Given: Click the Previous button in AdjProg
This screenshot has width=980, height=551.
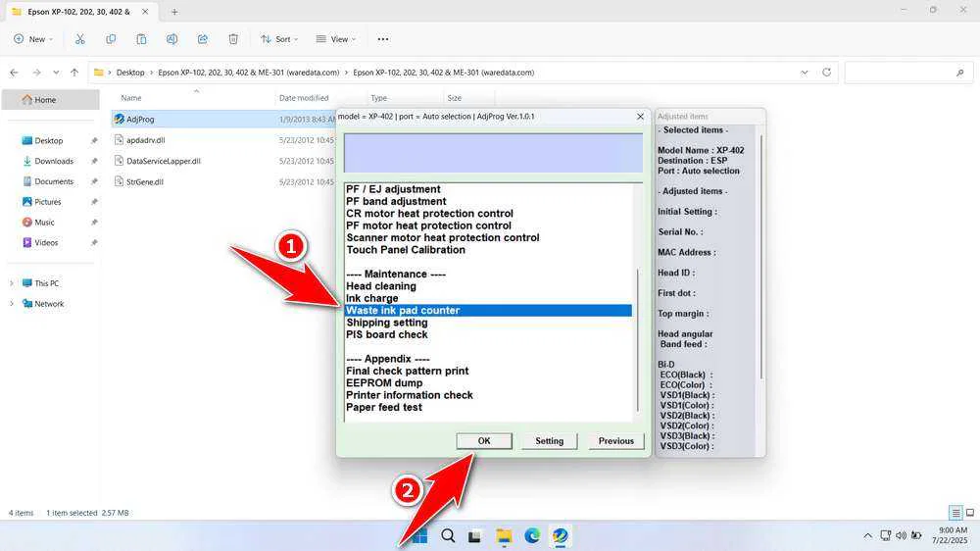Looking at the screenshot, I should [x=615, y=441].
